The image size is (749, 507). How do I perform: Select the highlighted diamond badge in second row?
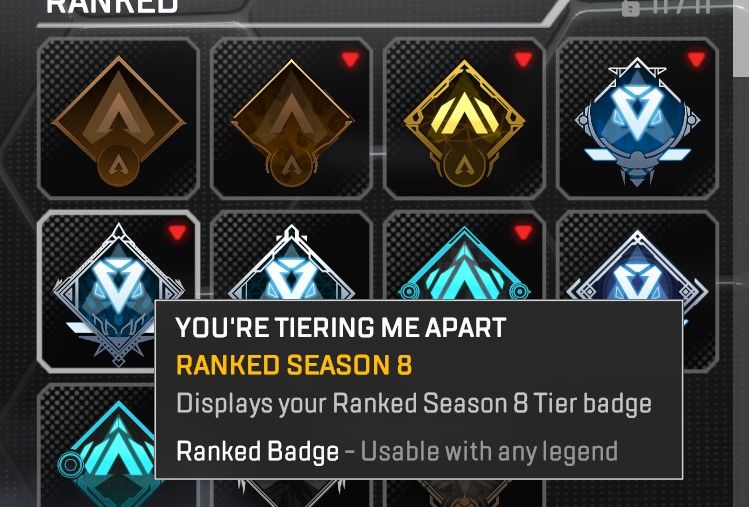pos(118,291)
